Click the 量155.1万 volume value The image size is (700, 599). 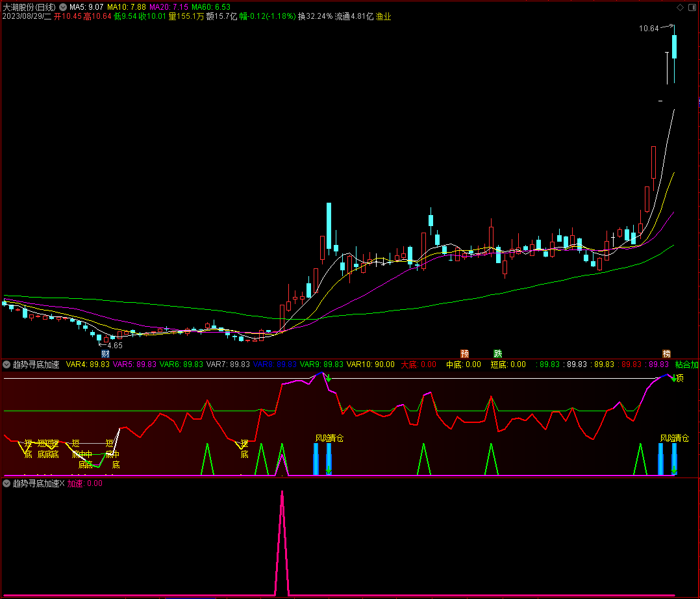(x=186, y=16)
